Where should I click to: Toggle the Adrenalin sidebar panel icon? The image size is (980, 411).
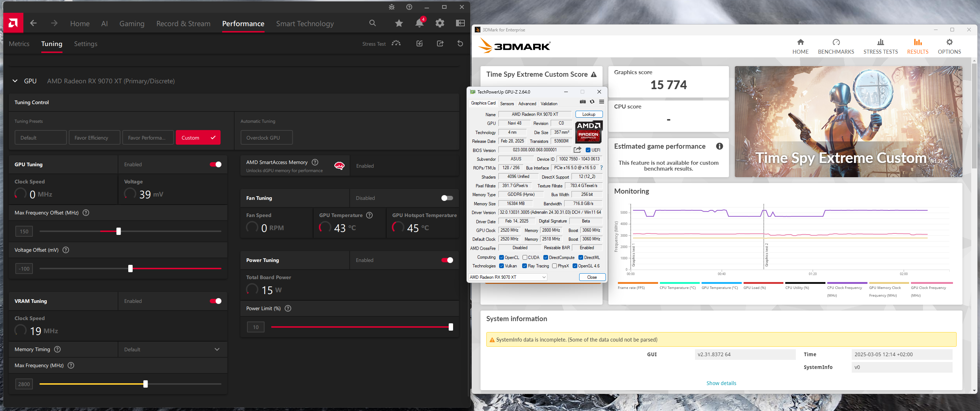pos(460,23)
